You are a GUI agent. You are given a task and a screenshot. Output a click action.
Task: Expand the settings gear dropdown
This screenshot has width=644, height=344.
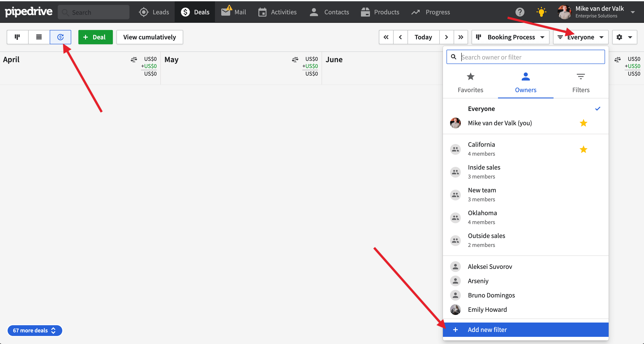624,37
